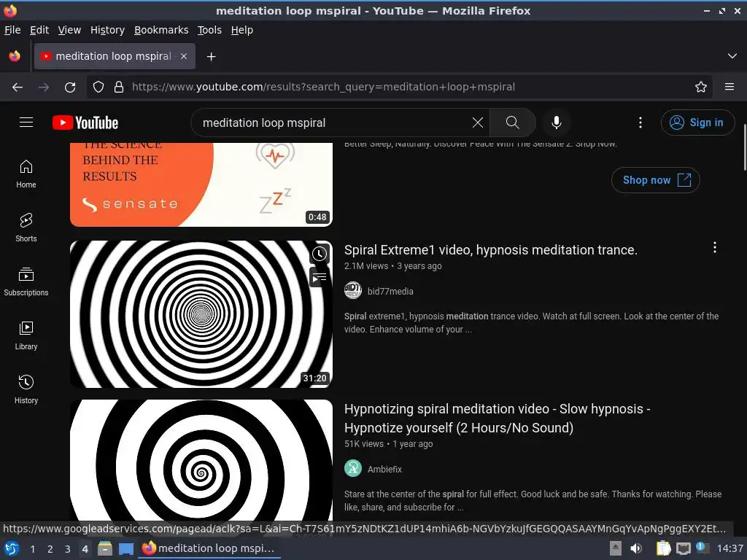This screenshot has width=747, height=560.
Task: Go to Home in the YouTube sidebar
Action: 26,174
